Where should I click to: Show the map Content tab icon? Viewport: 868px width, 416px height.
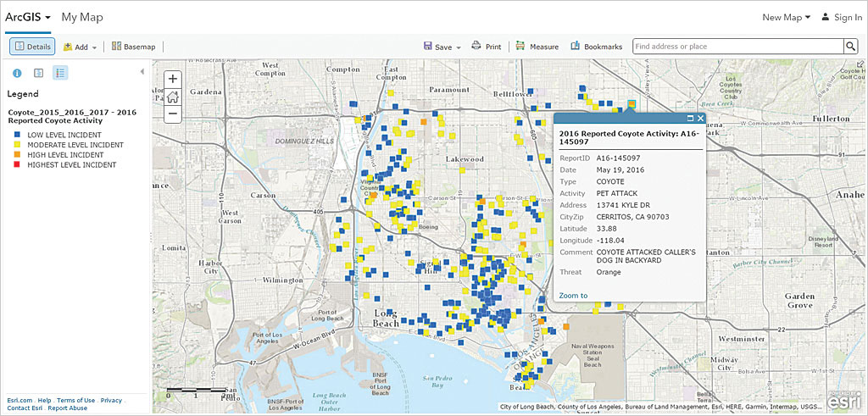pyautogui.click(x=39, y=73)
